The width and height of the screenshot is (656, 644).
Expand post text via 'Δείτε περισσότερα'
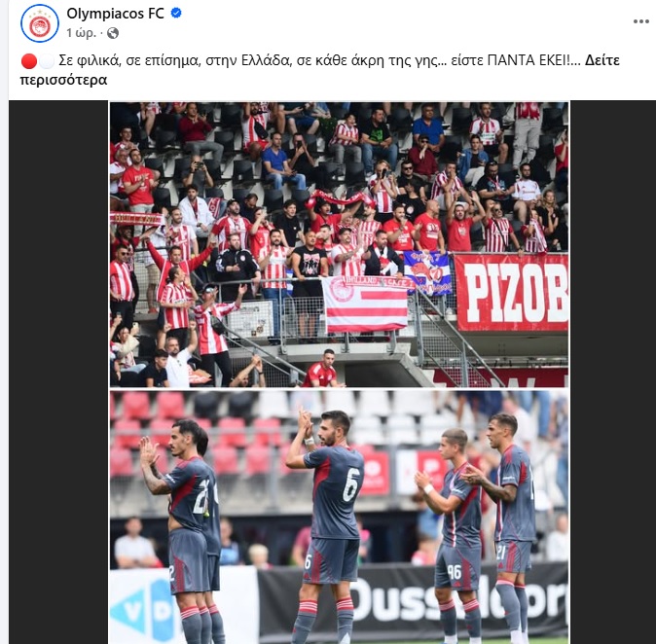320,70
